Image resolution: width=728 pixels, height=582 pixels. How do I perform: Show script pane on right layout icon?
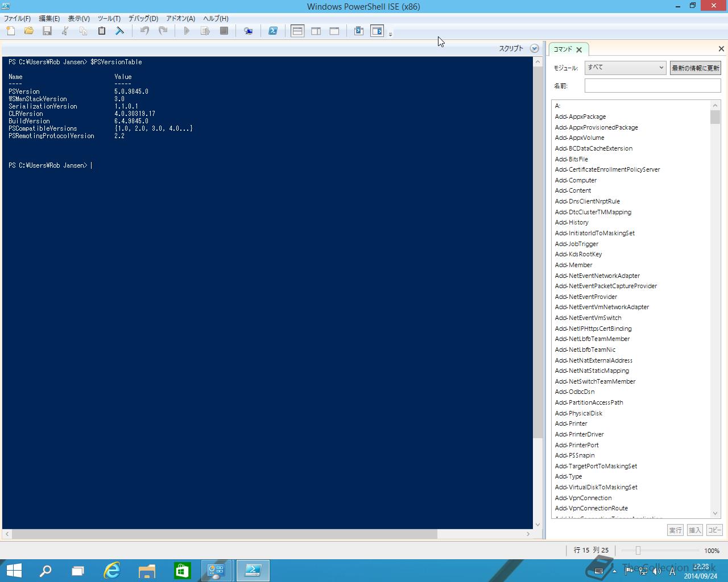(316, 31)
